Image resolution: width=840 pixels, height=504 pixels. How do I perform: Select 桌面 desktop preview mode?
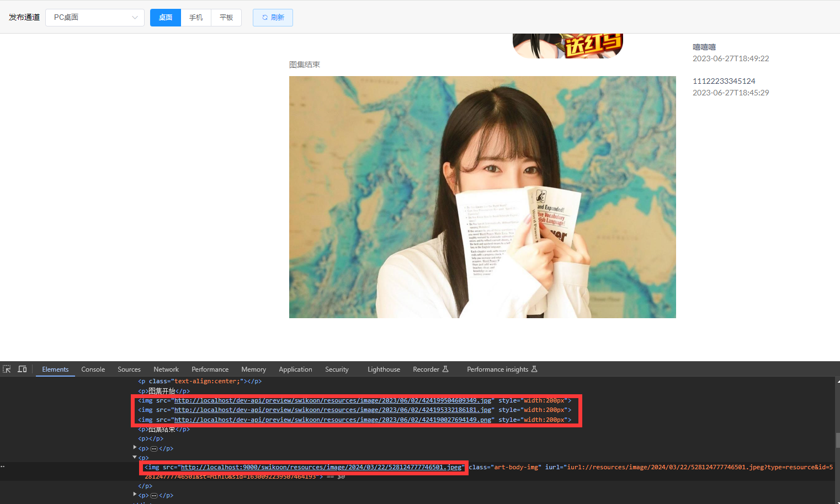166,18
